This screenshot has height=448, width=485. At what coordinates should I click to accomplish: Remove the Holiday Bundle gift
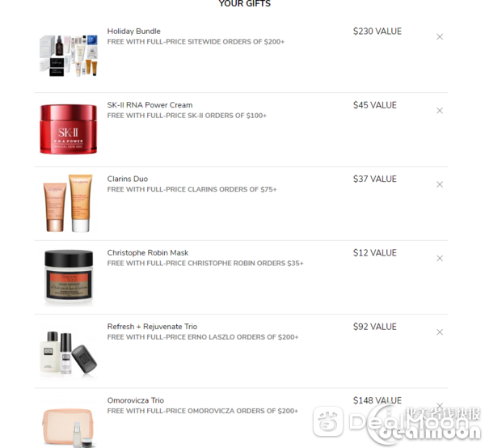click(x=440, y=37)
